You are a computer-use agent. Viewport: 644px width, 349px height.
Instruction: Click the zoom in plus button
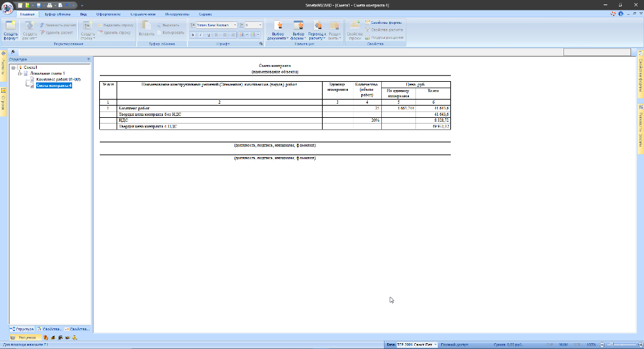(640, 345)
